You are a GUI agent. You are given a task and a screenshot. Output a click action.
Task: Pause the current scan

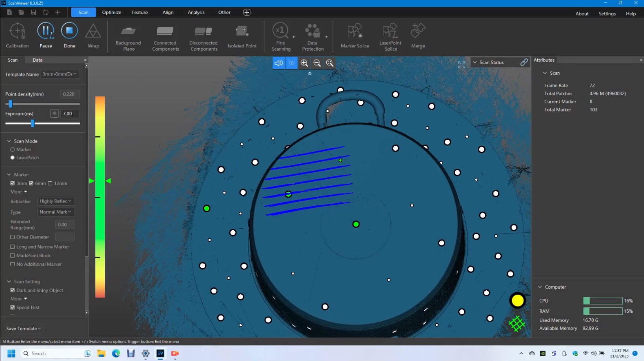click(x=46, y=36)
